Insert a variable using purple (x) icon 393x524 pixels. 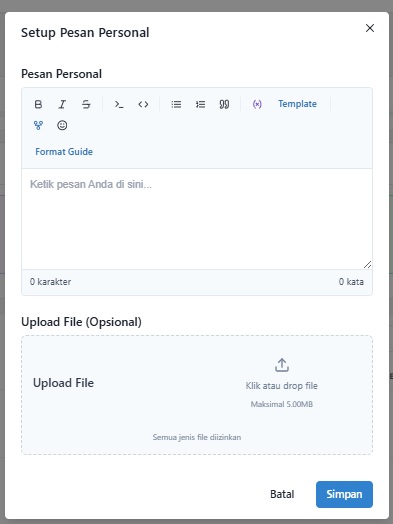pyautogui.click(x=257, y=104)
